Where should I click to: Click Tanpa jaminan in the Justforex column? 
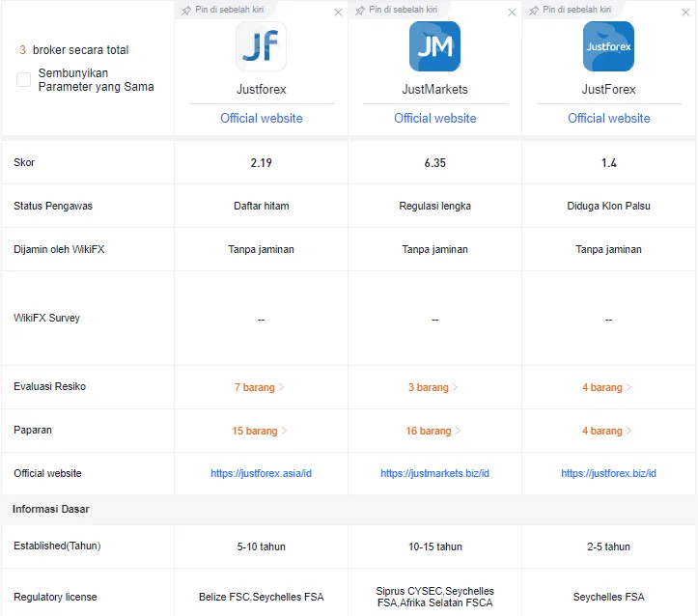262,249
